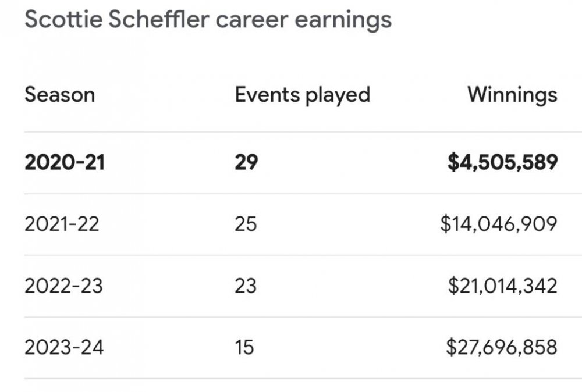
Task: Click the word "played" in the column header
Action: [x=338, y=95]
